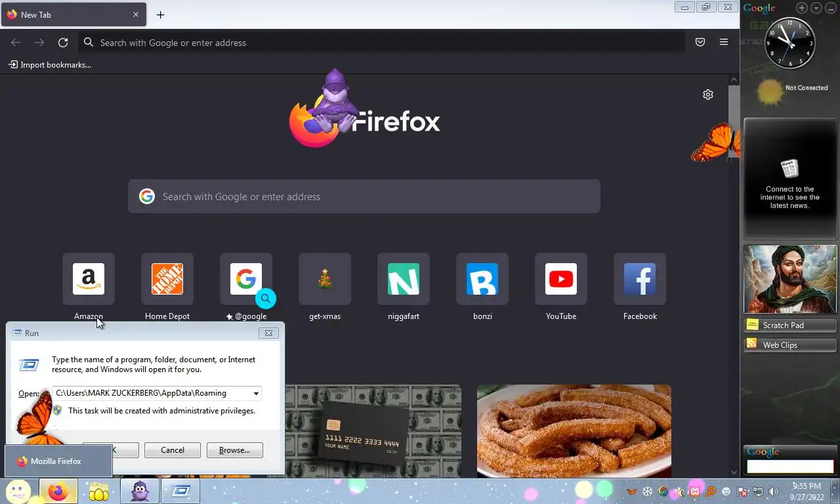Click the colorful swirl tray icon
This screenshot has width=840, height=504.
click(x=663, y=492)
